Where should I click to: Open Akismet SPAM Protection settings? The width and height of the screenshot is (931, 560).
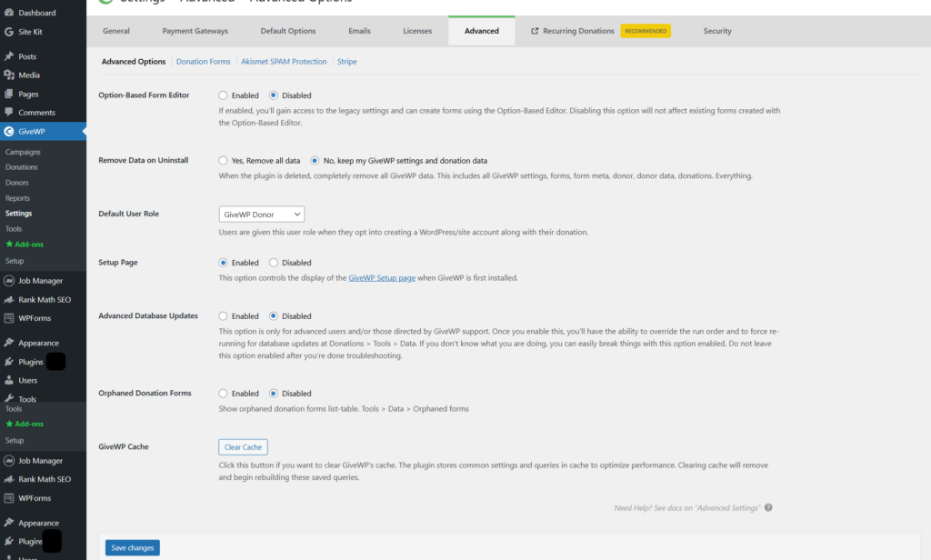click(x=284, y=62)
